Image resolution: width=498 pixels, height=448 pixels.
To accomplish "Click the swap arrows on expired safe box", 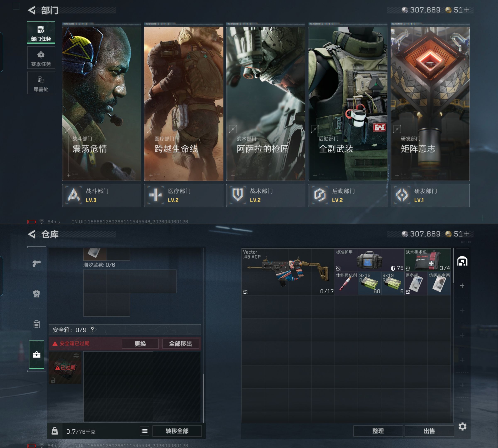I will point(76,356).
